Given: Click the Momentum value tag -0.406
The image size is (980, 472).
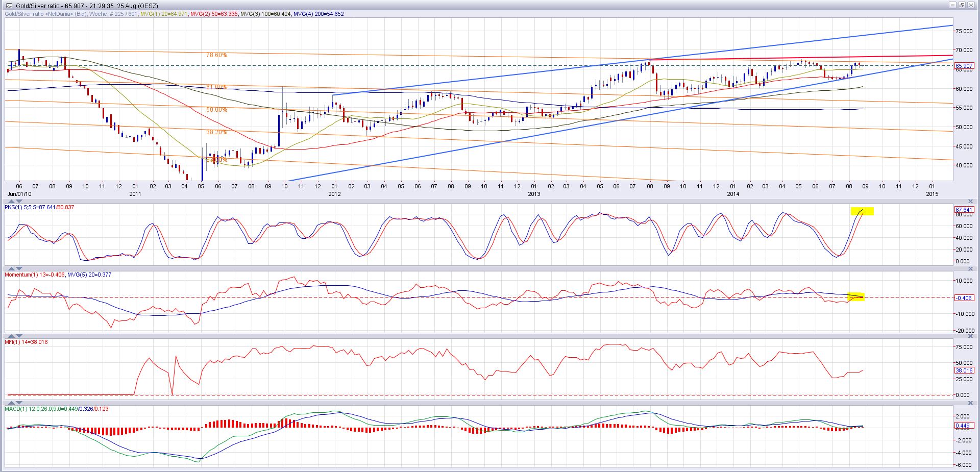Looking at the screenshot, I should coord(964,298).
